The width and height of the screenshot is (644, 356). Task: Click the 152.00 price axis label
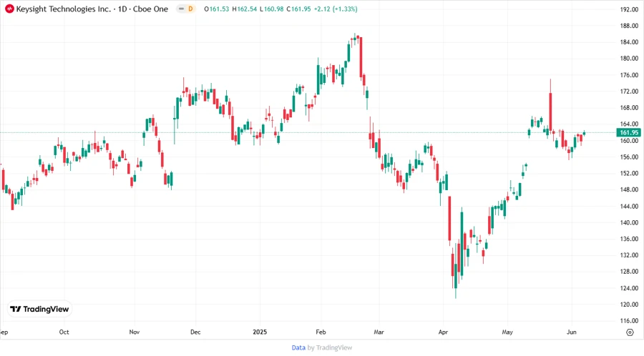(629, 174)
